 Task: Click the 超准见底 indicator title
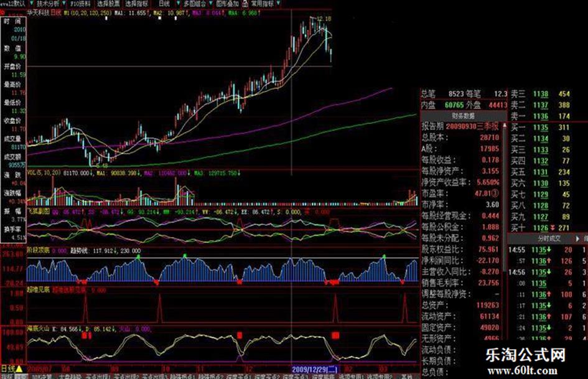[39, 290]
